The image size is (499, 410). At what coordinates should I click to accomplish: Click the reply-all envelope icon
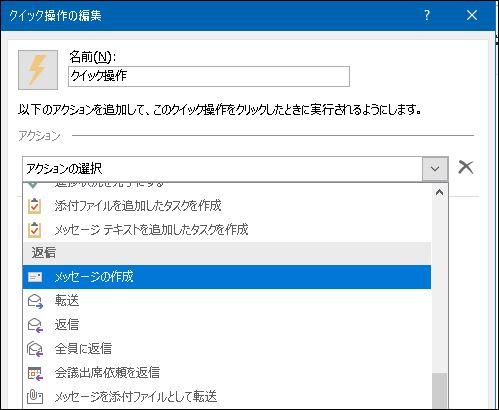[35, 349]
